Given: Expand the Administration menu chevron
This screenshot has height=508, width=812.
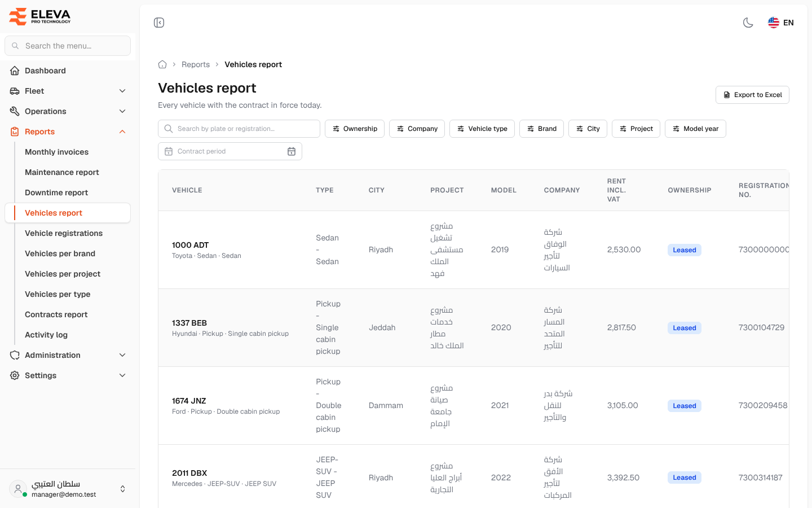Looking at the screenshot, I should coord(122,355).
